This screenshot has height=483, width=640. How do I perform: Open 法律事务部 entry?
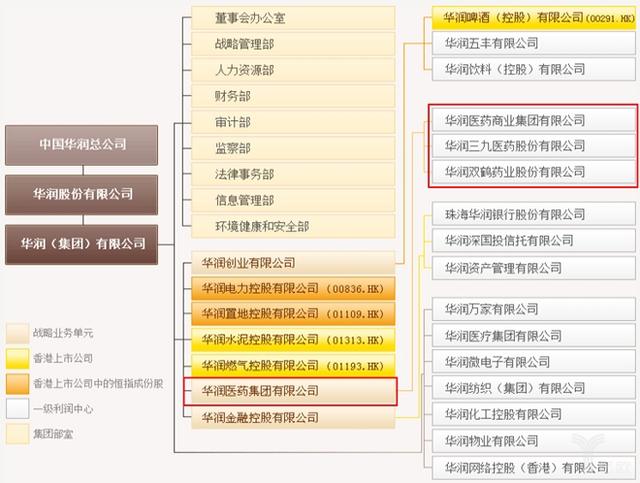point(293,174)
